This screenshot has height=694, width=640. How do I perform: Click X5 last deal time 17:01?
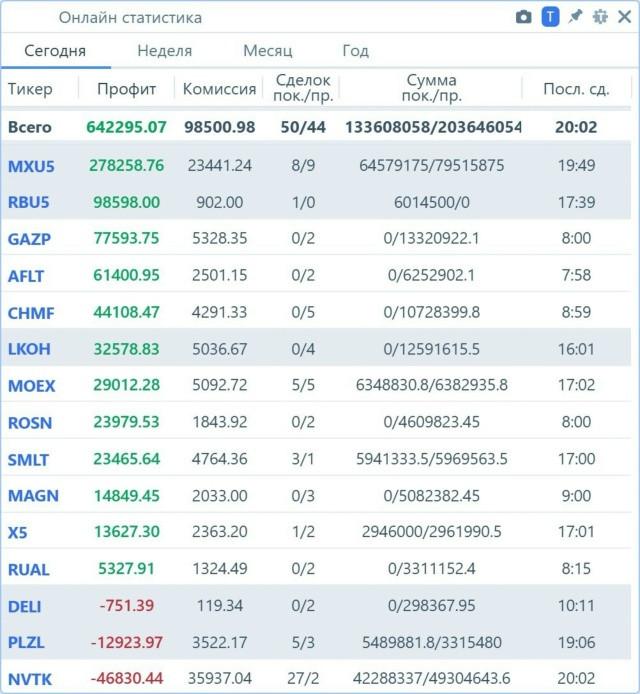coord(576,532)
